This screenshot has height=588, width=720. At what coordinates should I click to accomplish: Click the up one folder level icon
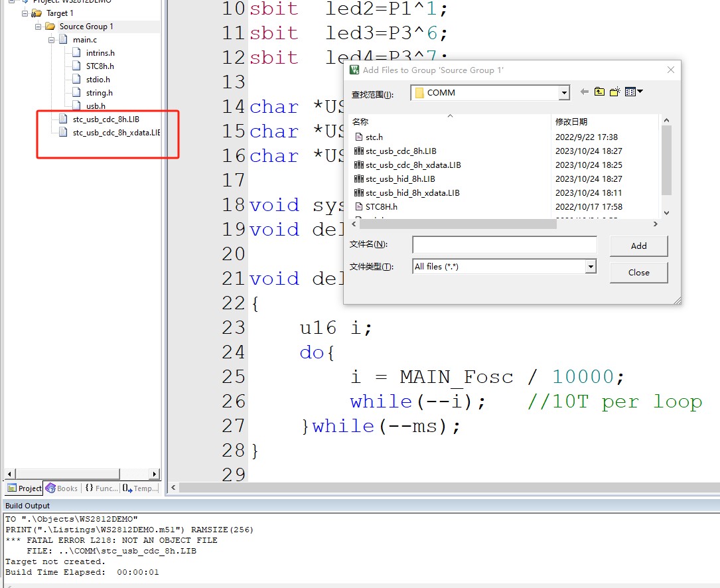(x=599, y=92)
